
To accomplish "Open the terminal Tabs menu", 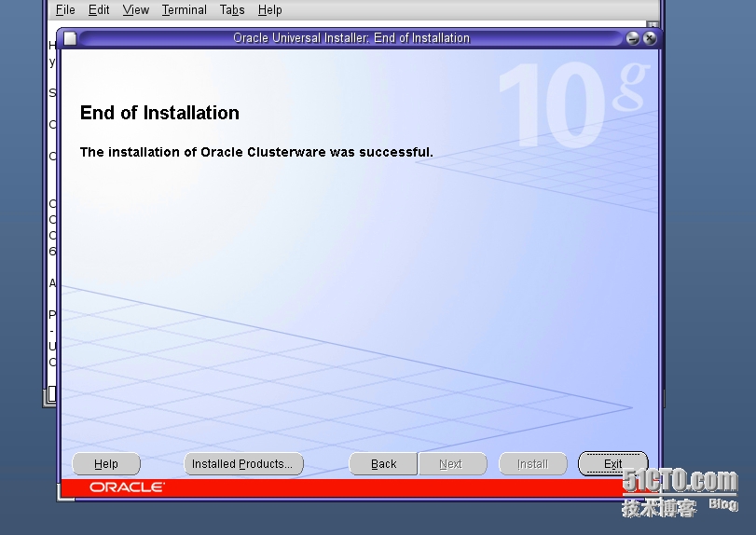I will pos(232,9).
